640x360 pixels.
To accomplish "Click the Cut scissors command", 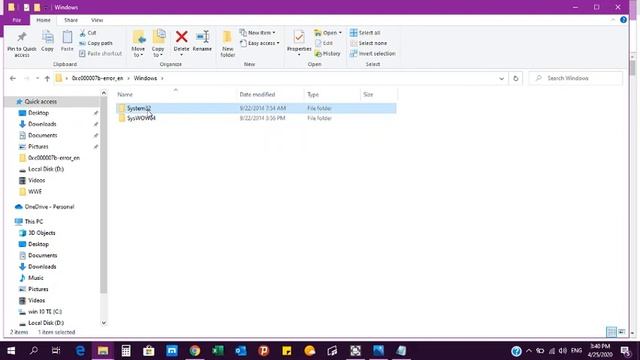I will [88, 33].
